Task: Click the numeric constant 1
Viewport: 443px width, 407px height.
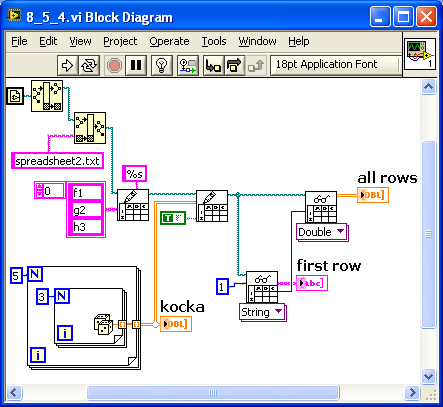Action: [x=222, y=286]
